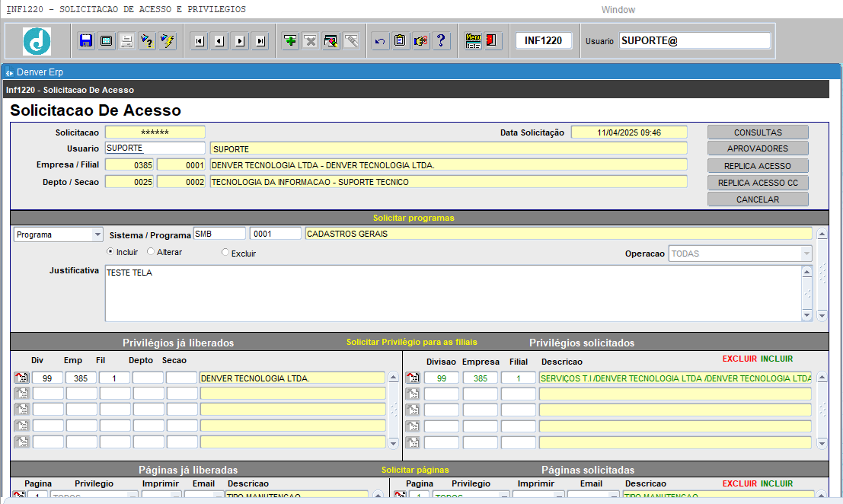The height and width of the screenshot is (504, 843).
Task: Click the INF1220 program code field
Action: tap(544, 41)
